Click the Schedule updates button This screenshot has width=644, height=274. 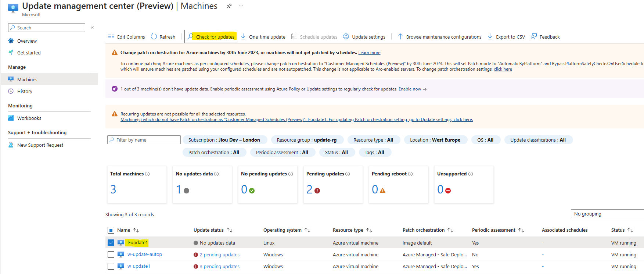tap(314, 37)
